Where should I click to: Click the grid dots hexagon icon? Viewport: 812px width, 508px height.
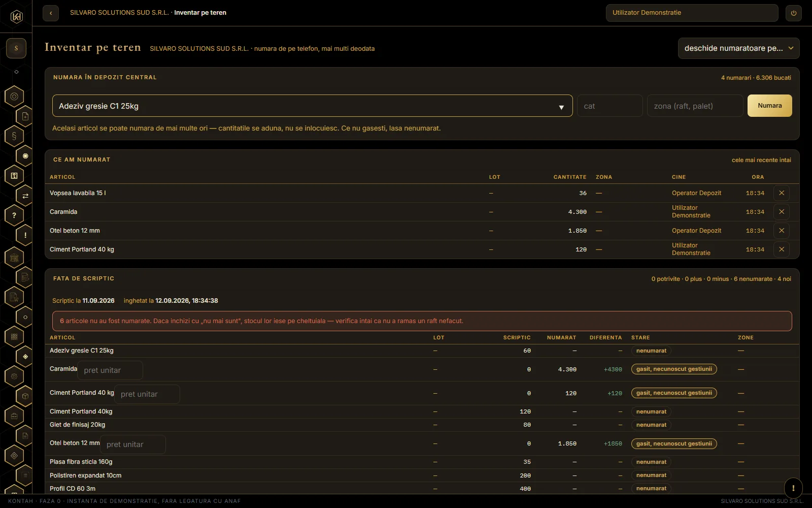tap(14, 336)
